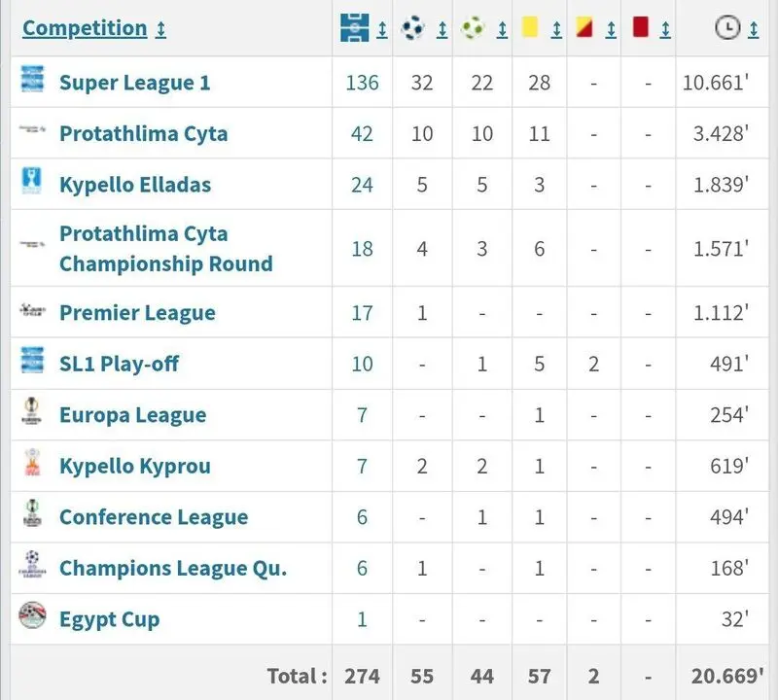
Task: Click the second yellow-red card icon
Action: pos(584,27)
